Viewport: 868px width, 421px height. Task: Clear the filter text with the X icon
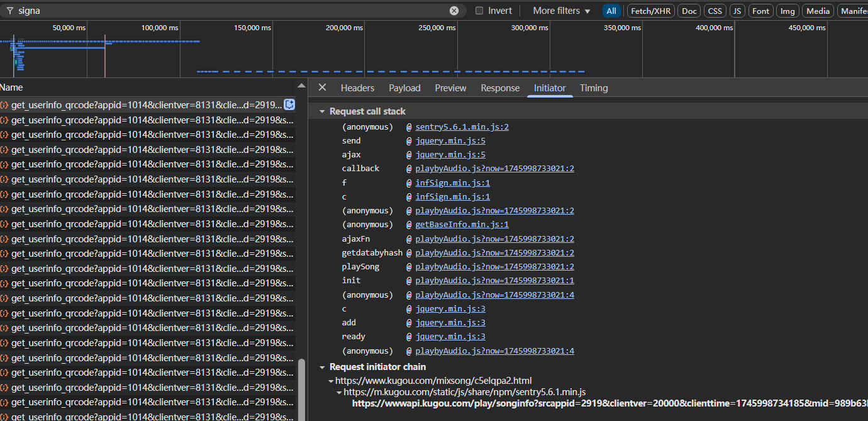[x=454, y=11]
